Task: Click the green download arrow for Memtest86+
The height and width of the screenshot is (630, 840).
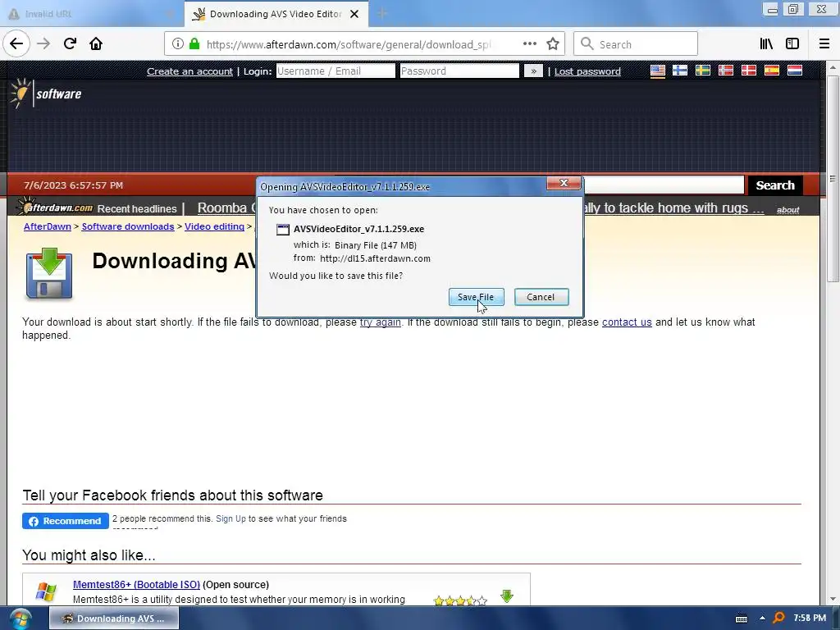Action: point(507,596)
